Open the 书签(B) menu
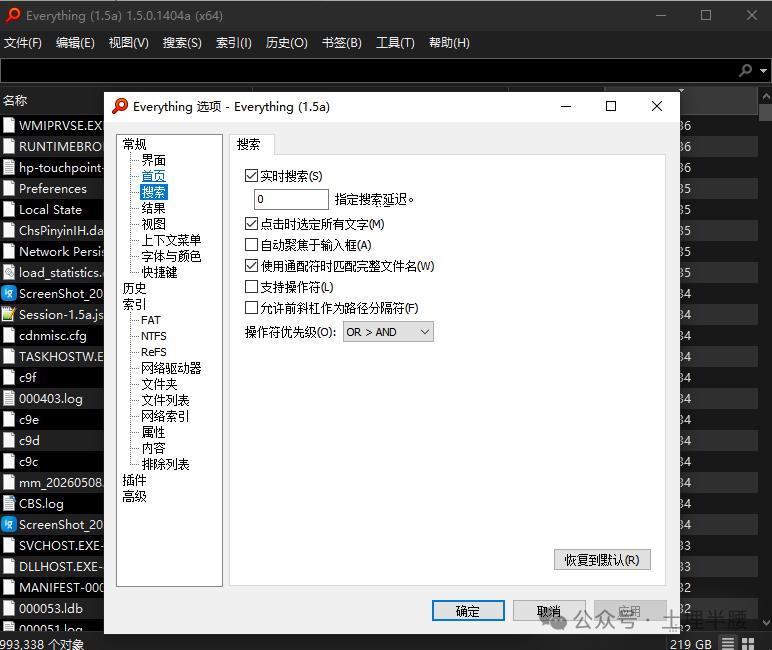 pos(342,43)
